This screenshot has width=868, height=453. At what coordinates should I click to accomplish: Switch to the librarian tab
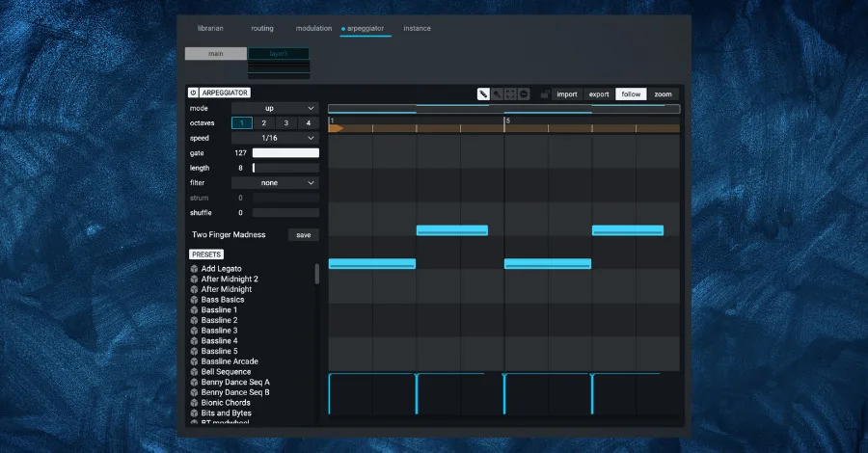click(x=210, y=28)
